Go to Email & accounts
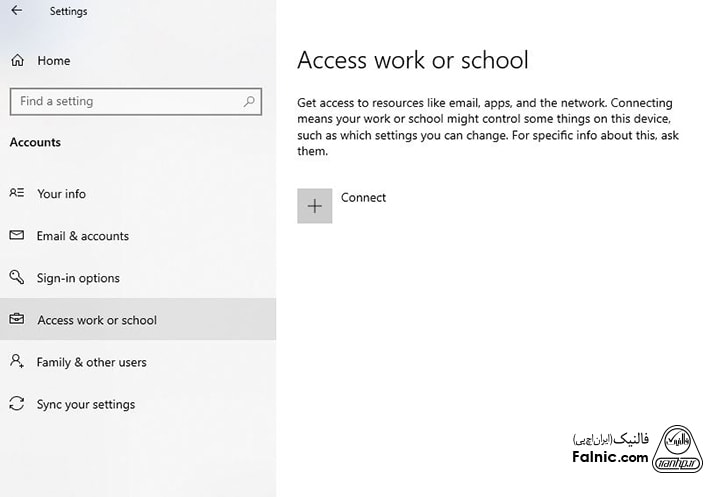This screenshot has width=720, height=497. click(83, 236)
